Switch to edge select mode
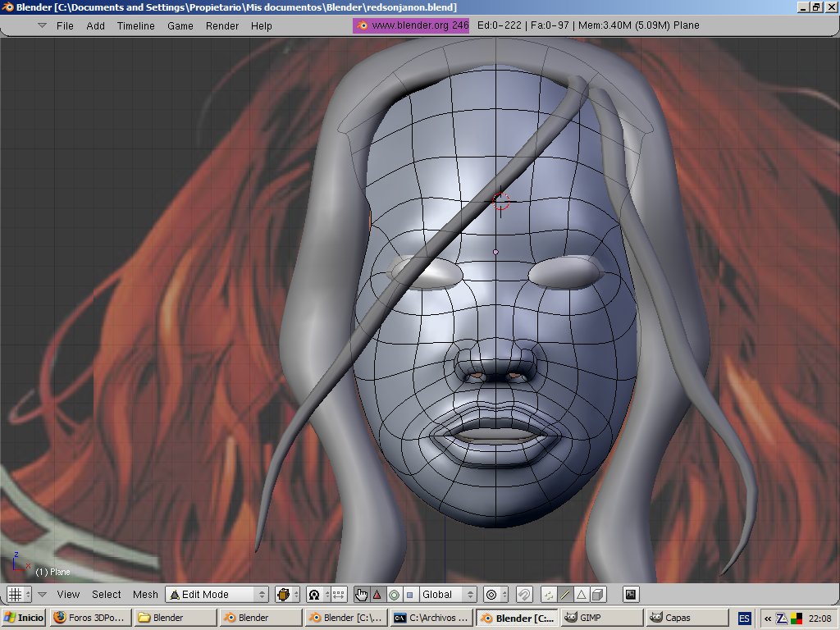 coord(565,594)
